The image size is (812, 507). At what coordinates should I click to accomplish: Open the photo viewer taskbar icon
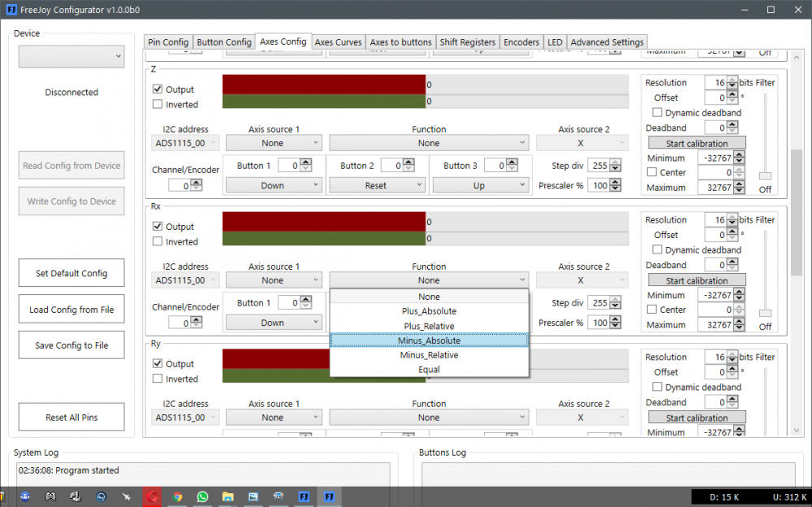click(x=253, y=496)
